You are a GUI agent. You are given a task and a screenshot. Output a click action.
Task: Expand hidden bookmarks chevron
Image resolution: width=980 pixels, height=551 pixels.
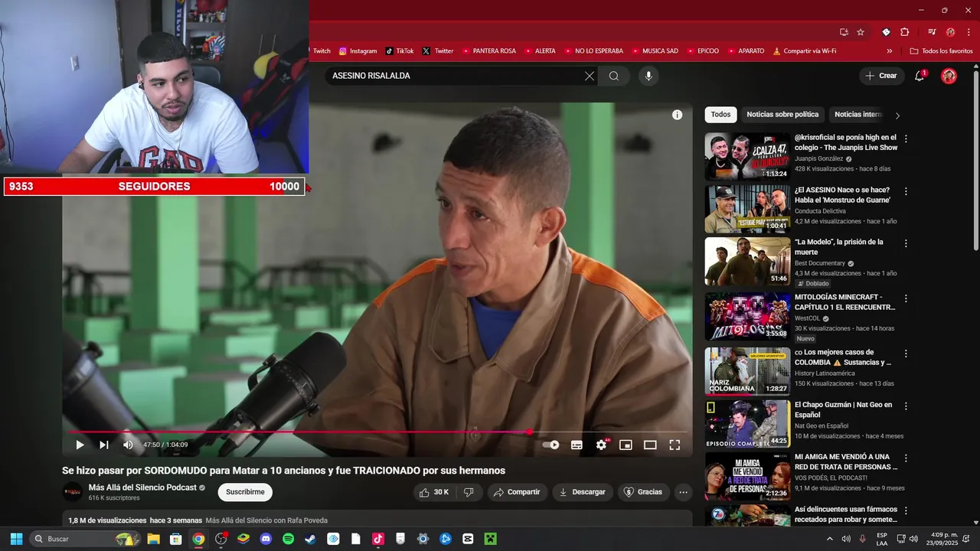tap(889, 51)
